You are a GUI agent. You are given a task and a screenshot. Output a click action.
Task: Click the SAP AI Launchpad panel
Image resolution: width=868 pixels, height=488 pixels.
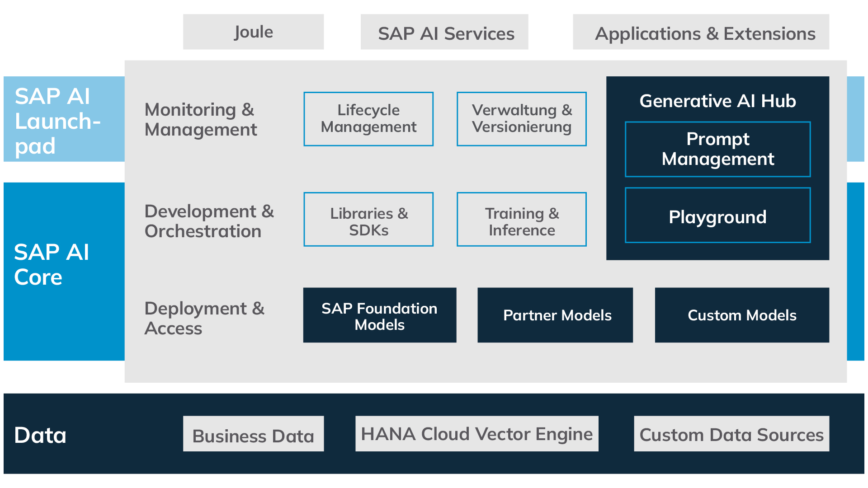(x=64, y=119)
